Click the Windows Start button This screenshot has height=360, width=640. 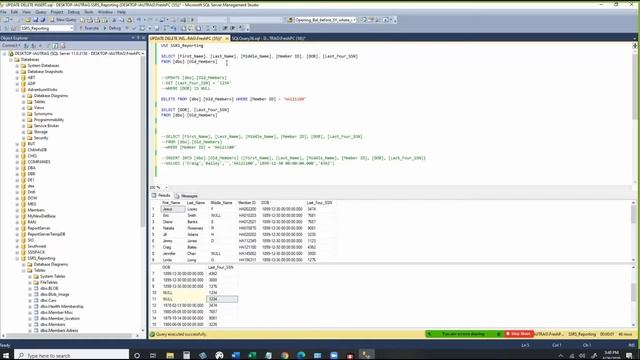point(6,356)
